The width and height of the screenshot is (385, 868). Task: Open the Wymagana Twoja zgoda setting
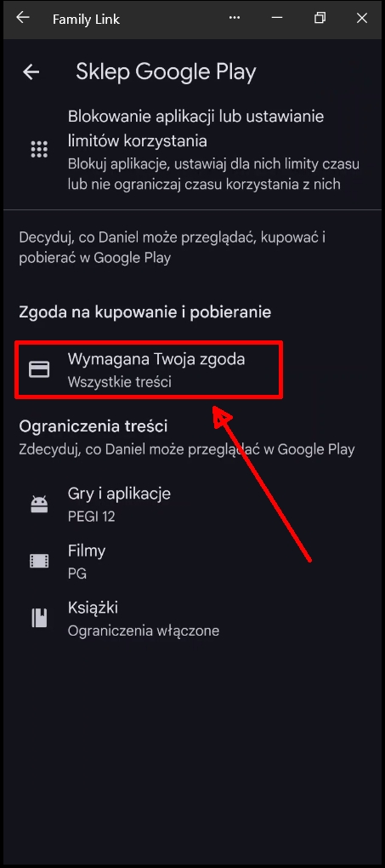[149, 370]
